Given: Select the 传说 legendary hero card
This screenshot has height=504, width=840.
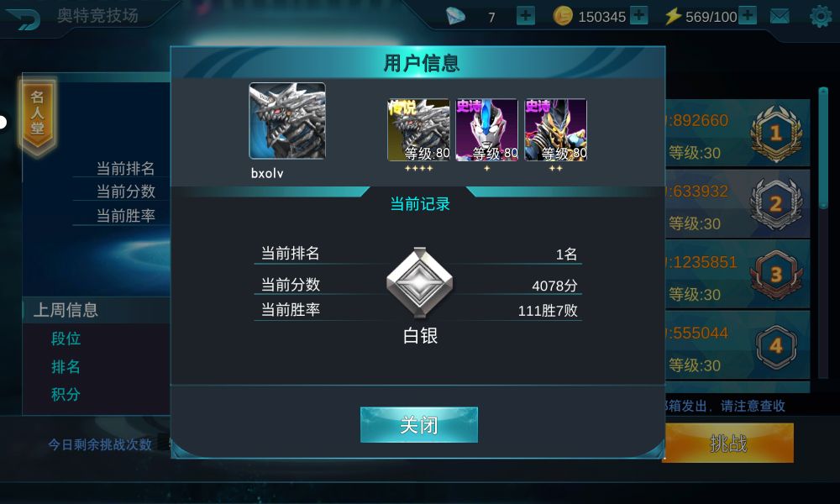Looking at the screenshot, I should point(419,130).
